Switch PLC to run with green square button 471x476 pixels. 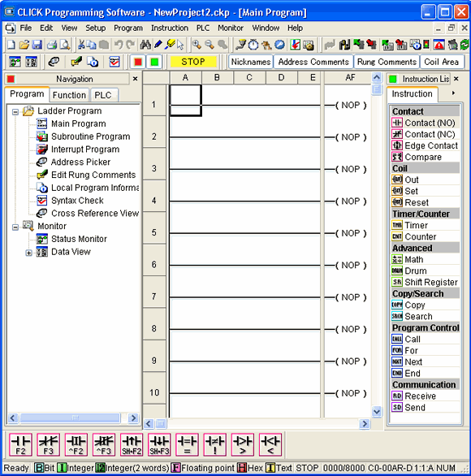(x=154, y=62)
